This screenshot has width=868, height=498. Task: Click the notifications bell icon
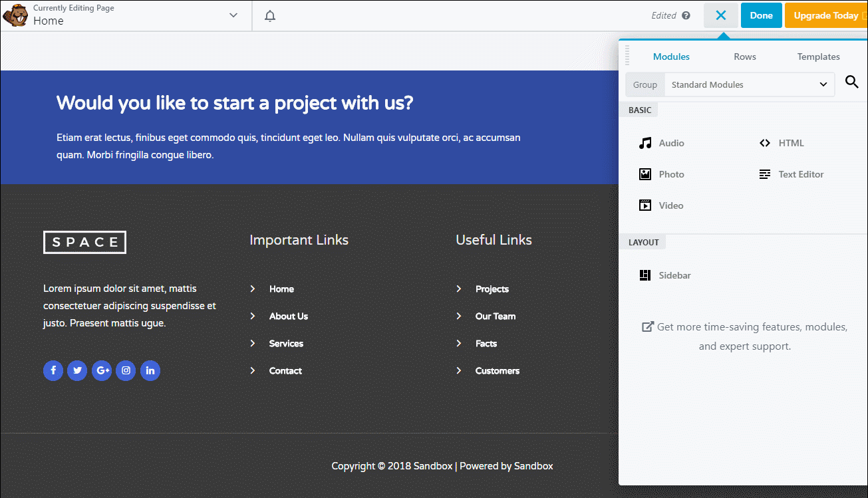pyautogui.click(x=270, y=16)
